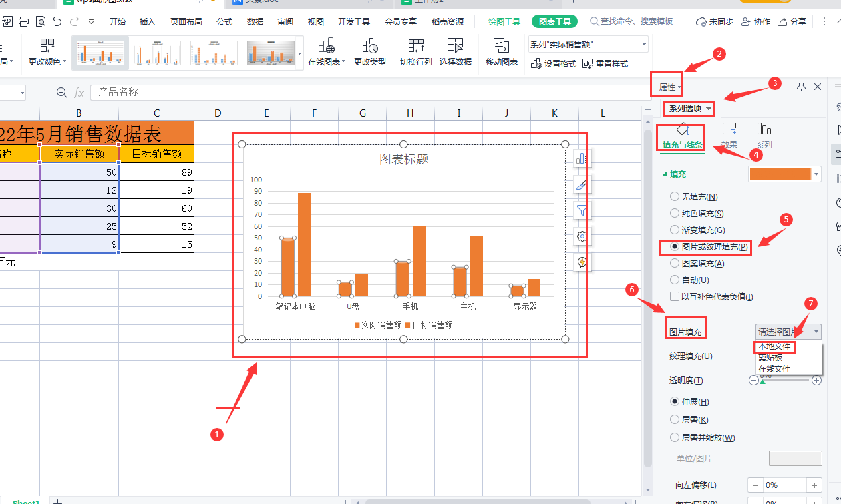Viewport: 841px width, 504px height.
Task: Select the 层叠并缩放(W) radio option
Action: (x=675, y=438)
